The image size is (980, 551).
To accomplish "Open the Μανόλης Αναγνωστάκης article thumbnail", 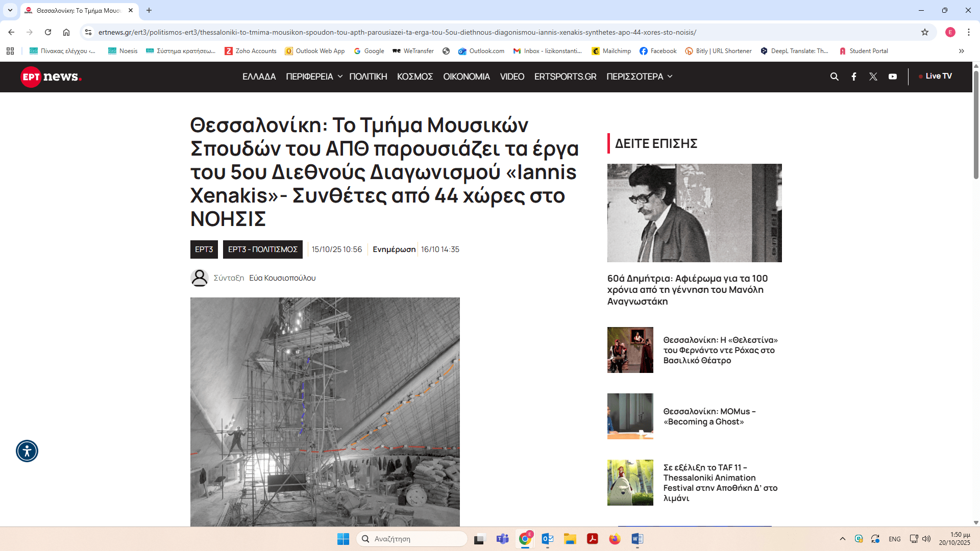I will tap(694, 213).
